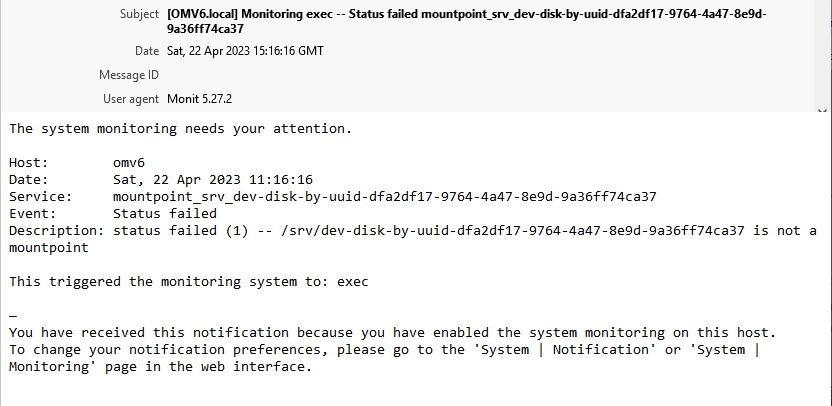The image size is (832, 406).
Task: Click the line 'This triggered the monitoring system to: exec'
Action: (x=188, y=281)
